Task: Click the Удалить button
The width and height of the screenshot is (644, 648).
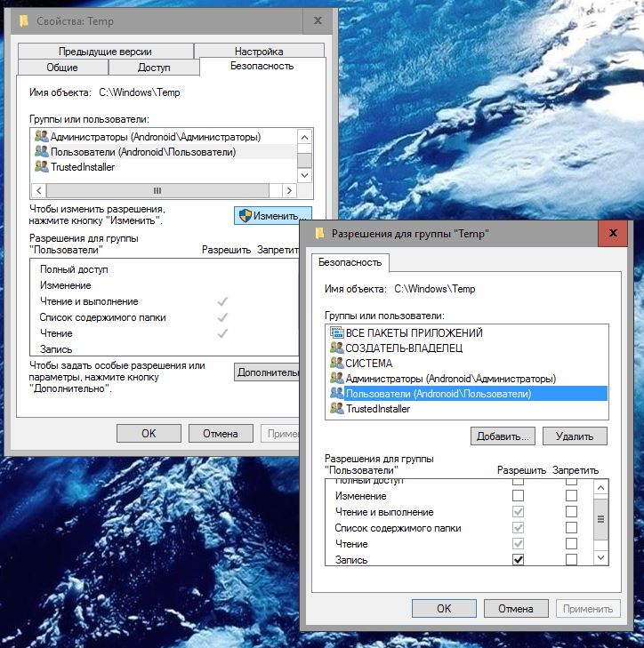Action: point(575,436)
